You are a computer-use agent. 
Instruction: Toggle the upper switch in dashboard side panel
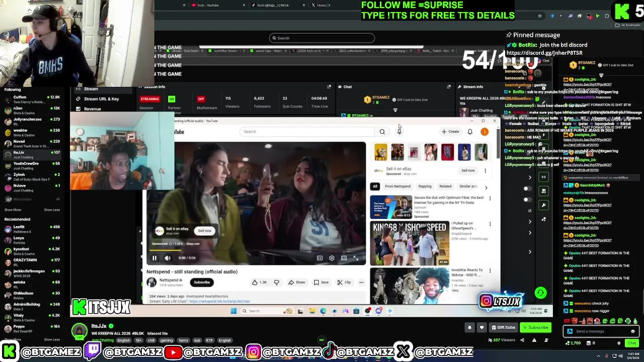pyautogui.click(x=527, y=189)
